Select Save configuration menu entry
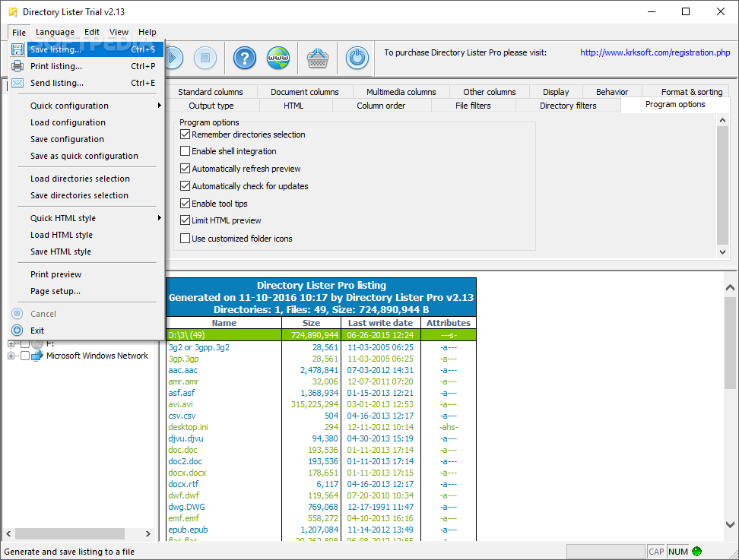The width and height of the screenshot is (739, 560). [87, 139]
